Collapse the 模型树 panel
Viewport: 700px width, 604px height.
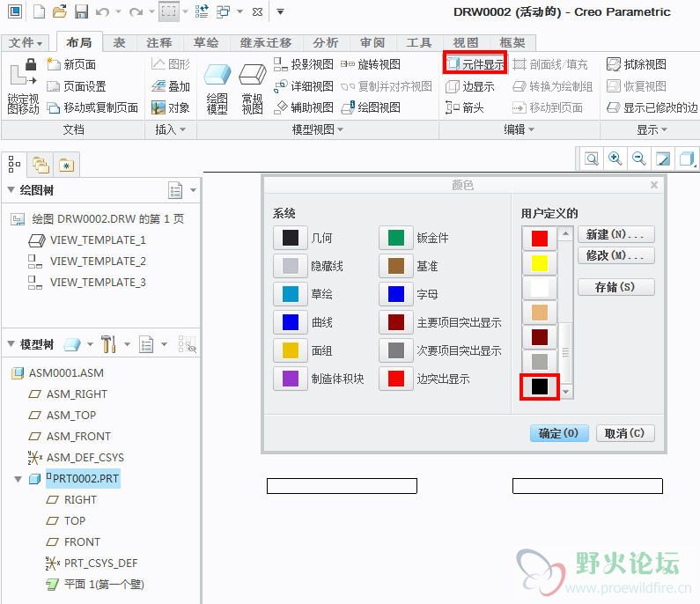11,344
